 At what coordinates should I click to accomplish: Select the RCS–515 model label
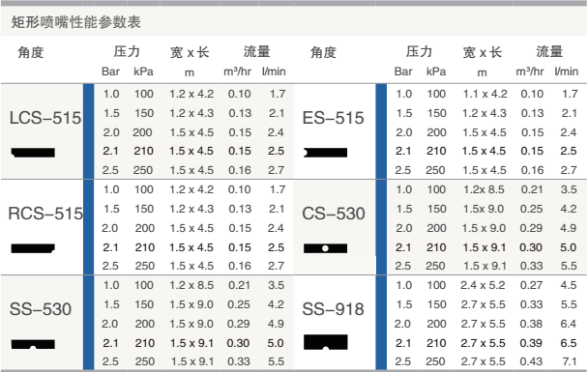point(45,214)
